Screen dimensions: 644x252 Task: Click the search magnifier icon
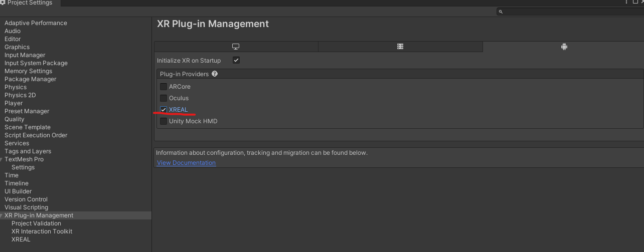coord(501,12)
